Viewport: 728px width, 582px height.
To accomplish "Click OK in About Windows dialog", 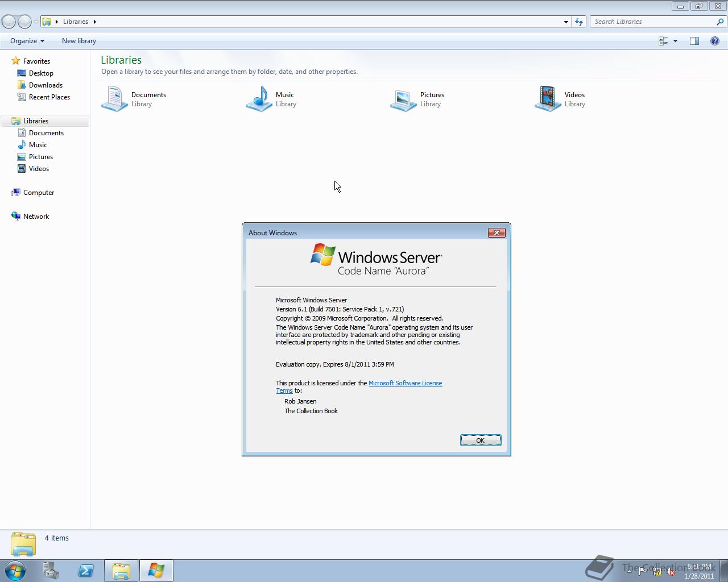I will (481, 440).
